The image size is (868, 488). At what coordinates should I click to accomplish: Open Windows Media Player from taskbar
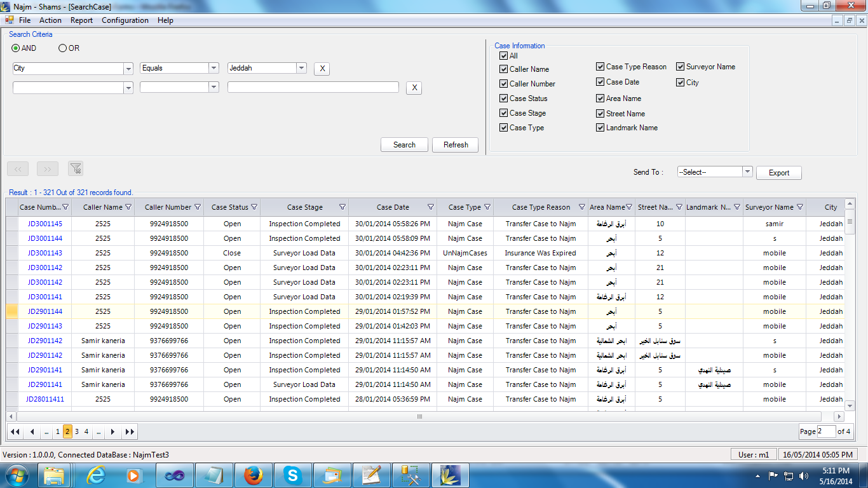coord(133,475)
